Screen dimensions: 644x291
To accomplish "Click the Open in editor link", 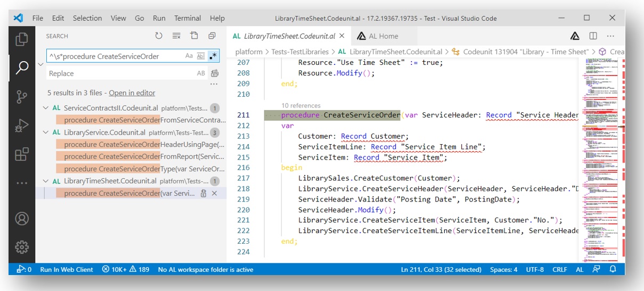I will coord(132,93).
